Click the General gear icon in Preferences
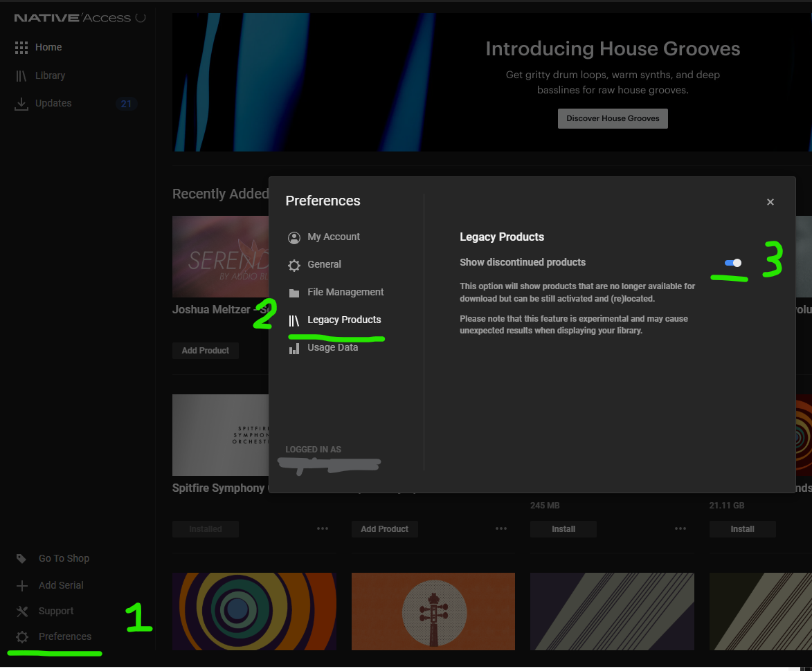Image resolution: width=812 pixels, height=671 pixels. click(294, 266)
